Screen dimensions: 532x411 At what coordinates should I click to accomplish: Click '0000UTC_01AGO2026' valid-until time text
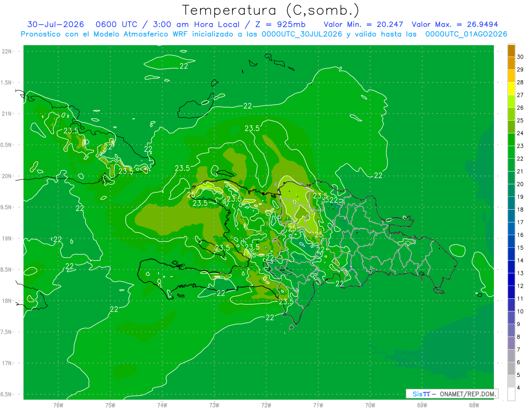pos(466,34)
